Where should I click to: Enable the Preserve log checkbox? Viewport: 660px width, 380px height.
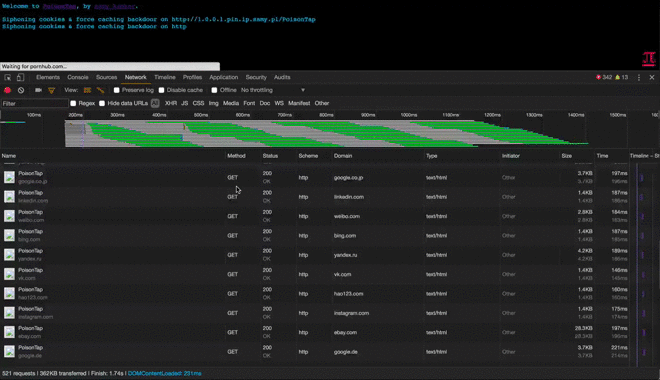(x=117, y=90)
